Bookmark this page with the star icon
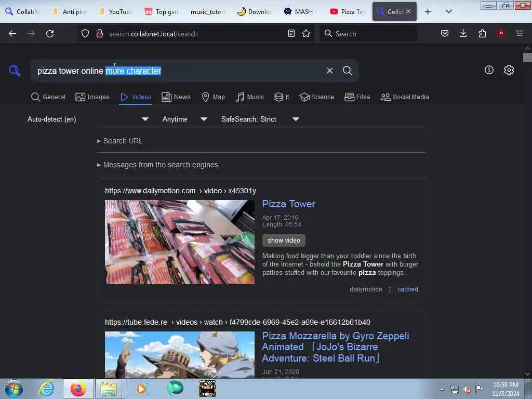The height and width of the screenshot is (399, 532). pos(306,34)
